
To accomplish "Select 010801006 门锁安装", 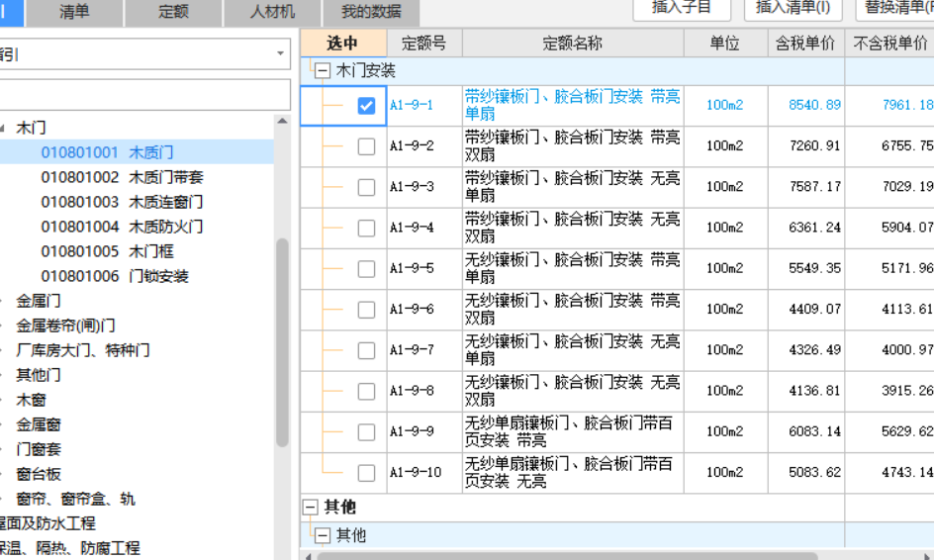I will [x=115, y=276].
